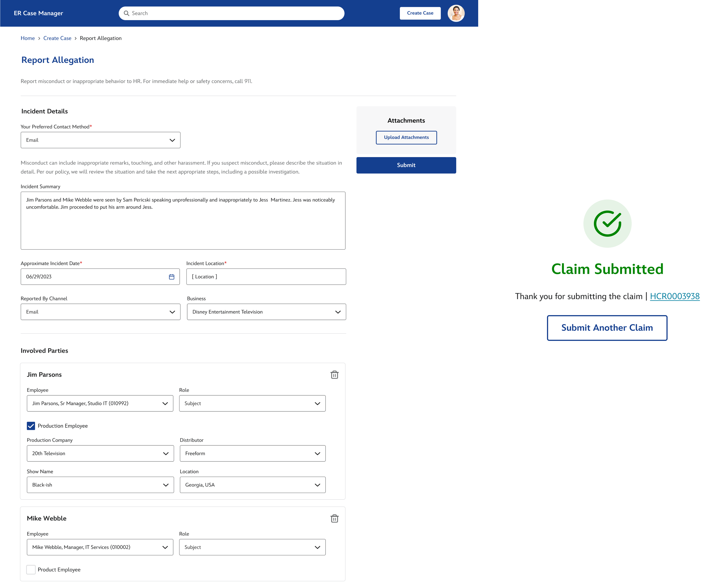Open the Production Company 20th Television dropdown

pyautogui.click(x=100, y=453)
